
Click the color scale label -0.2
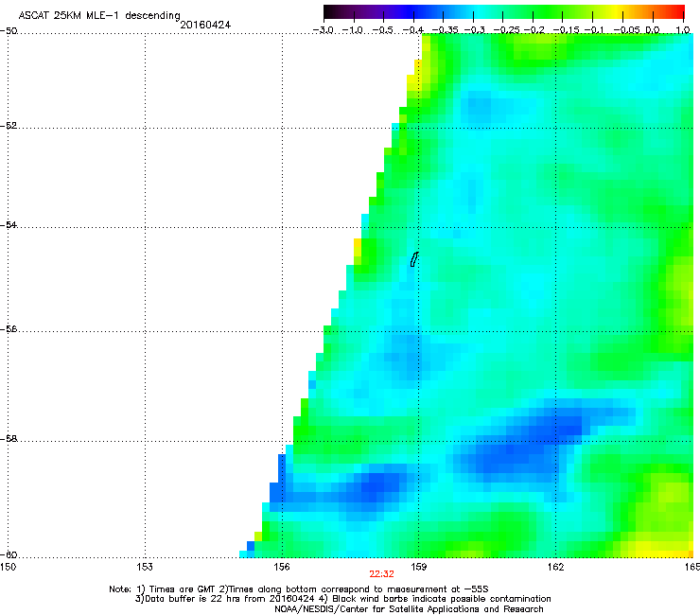534,30
